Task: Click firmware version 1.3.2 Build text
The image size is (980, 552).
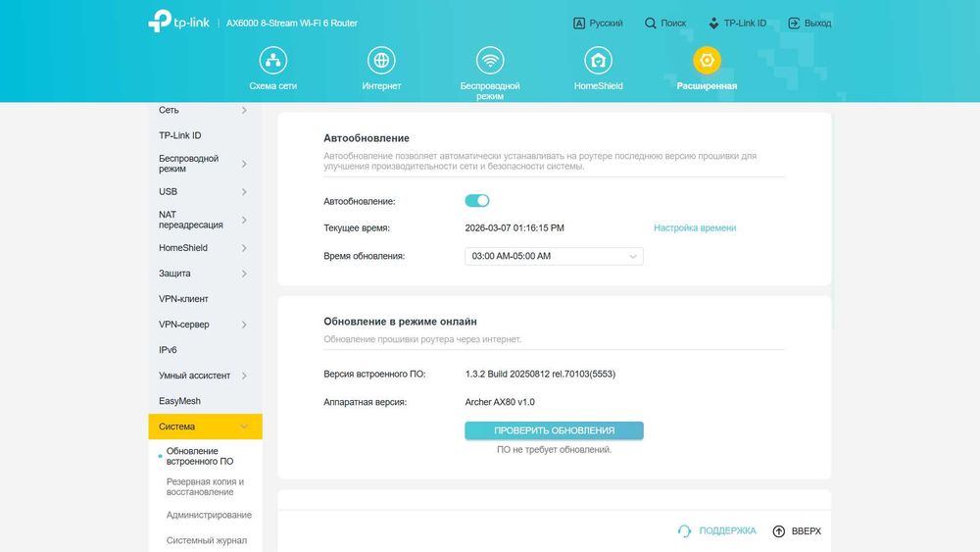Action: point(540,374)
